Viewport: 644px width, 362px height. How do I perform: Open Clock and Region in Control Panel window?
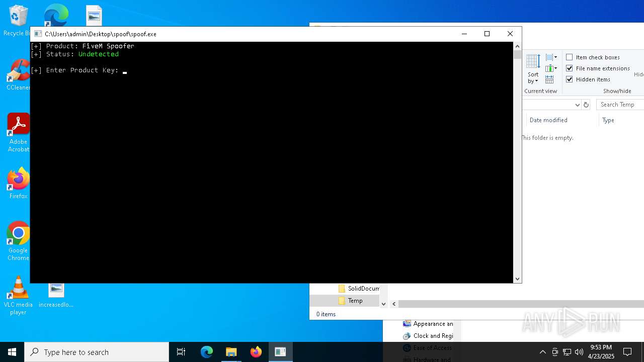tap(428, 336)
